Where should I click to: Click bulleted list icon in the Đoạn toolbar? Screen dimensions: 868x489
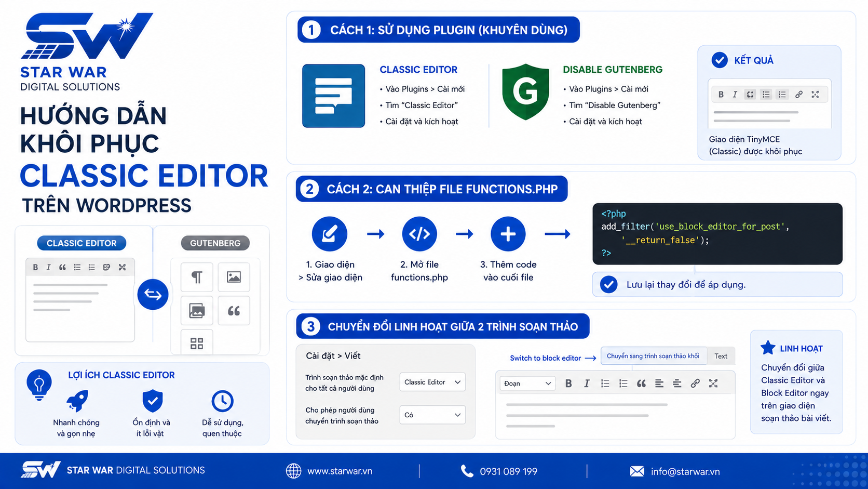pos(605,384)
